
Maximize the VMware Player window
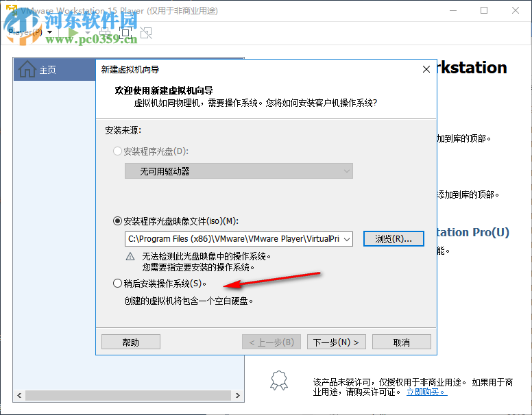pyautogui.click(x=484, y=10)
